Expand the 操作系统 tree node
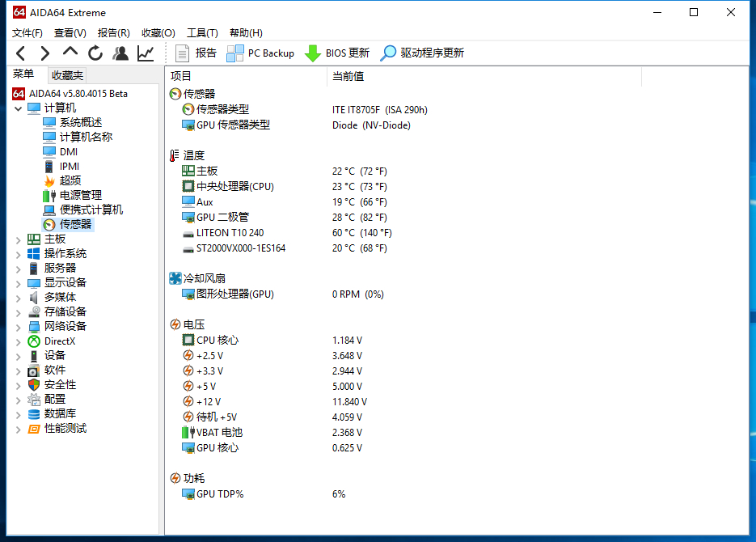Screen dimensions: 756x542 click(18, 254)
